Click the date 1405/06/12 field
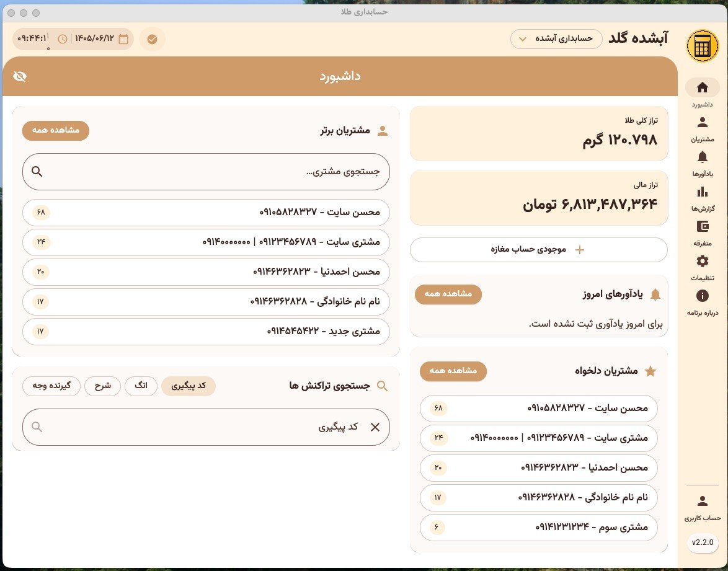The height and width of the screenshot is (571, 728). (94, 39)
